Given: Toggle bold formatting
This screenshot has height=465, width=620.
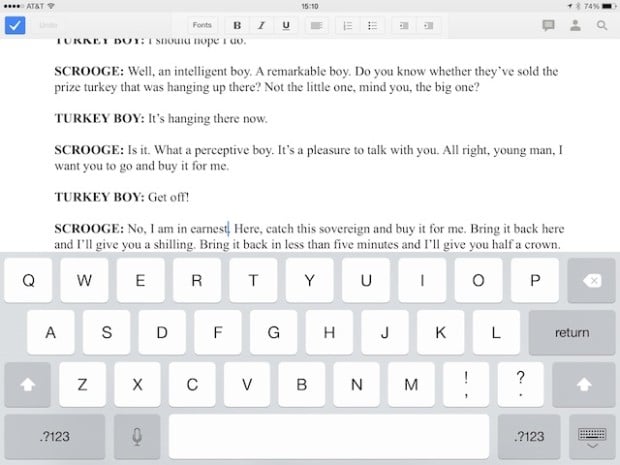Looking at the screenshot, I should click(237, 25).
